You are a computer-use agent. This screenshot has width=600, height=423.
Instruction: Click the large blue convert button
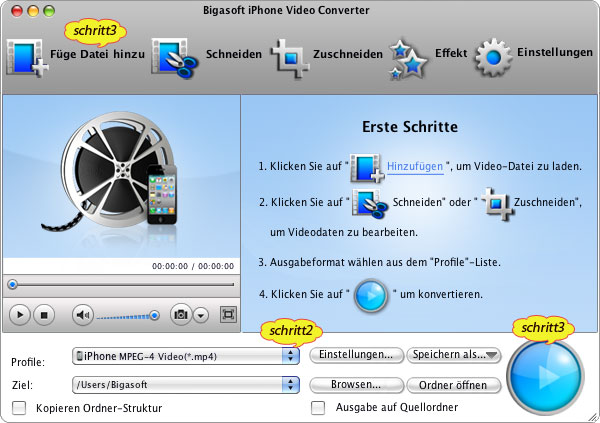click(545, 376)
